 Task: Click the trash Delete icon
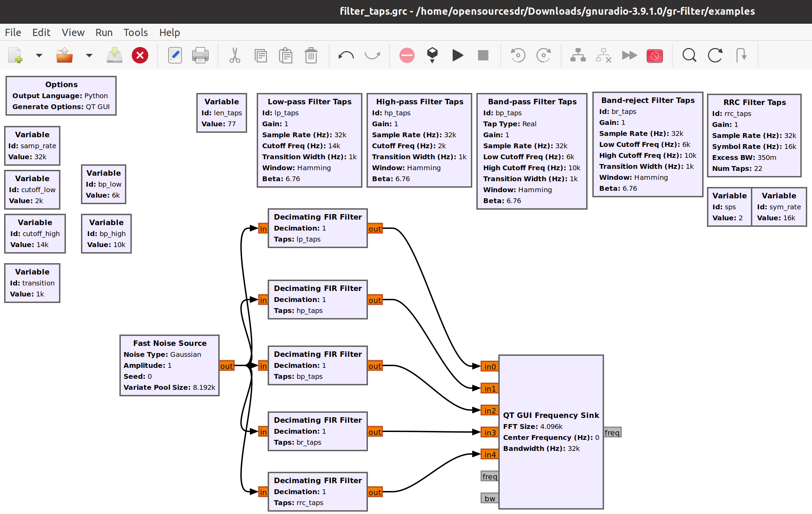point(311,55)
